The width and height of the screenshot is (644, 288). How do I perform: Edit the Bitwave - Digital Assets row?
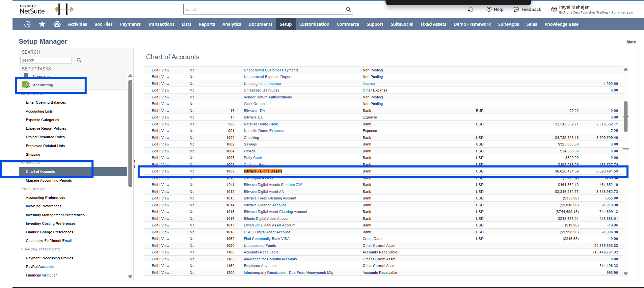click(x=155, y=171)
